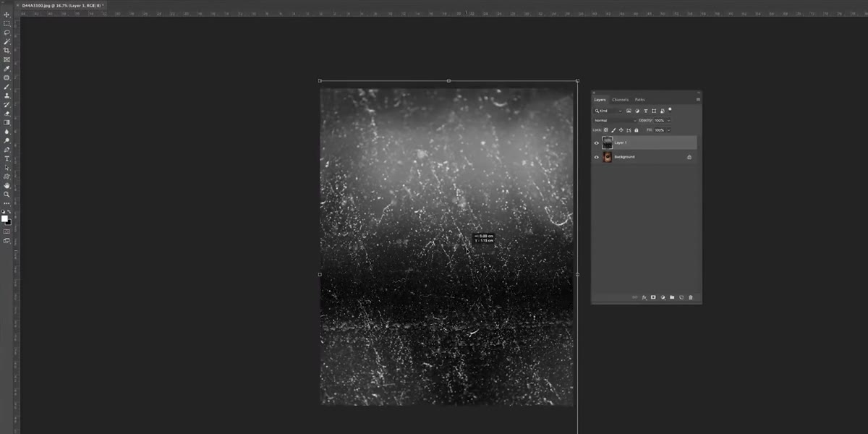This screenshot has width=868, height=434.
Task: Add a layer mask
Action: tap(653, 297)
